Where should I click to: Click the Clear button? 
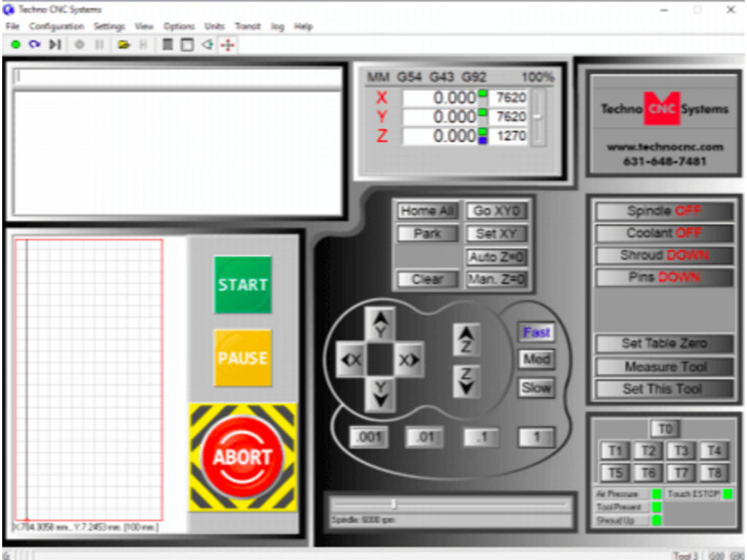pos(427,279)
